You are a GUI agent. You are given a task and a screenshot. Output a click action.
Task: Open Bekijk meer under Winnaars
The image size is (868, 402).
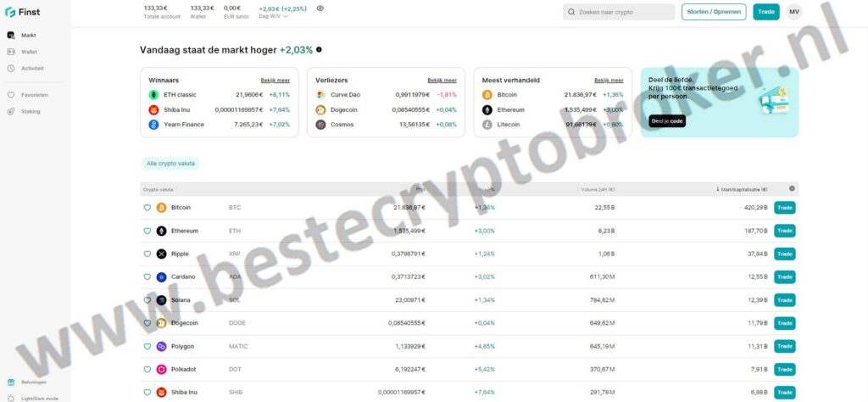[275, 81]
